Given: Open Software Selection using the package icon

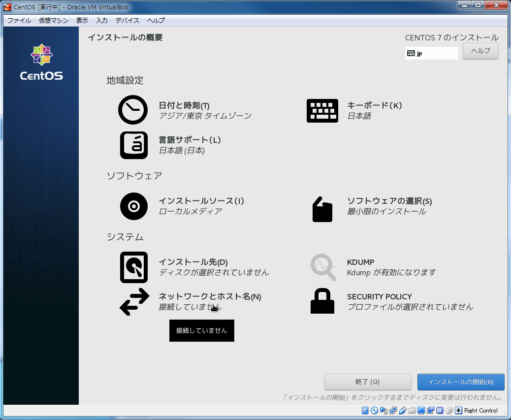Looking at the screenshot, I should (x=322, y=209).
